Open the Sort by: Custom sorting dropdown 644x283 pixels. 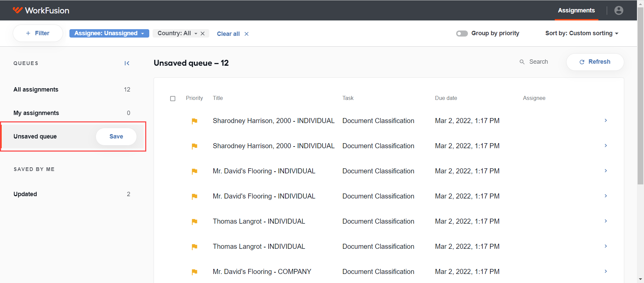pyautogui.click(x=582, y=33)
